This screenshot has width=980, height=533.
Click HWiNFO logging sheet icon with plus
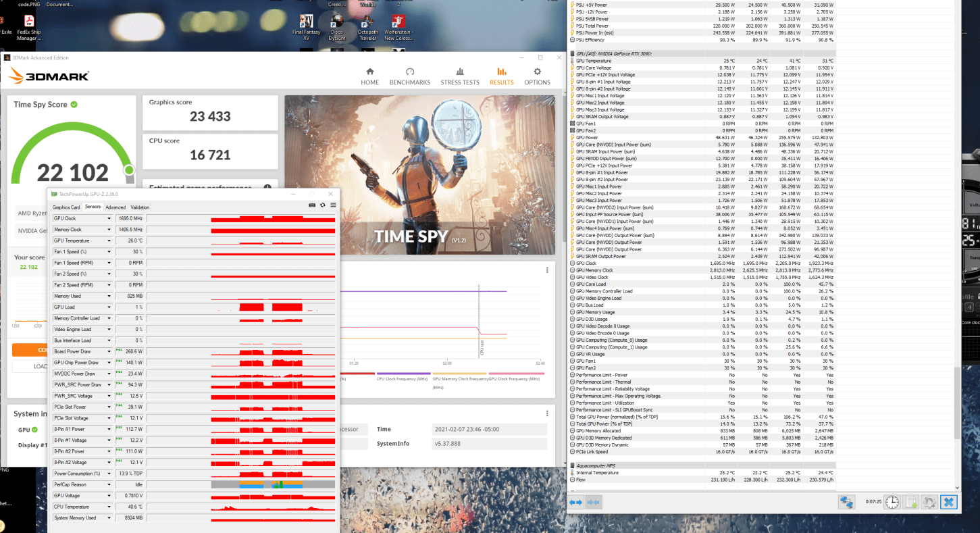(x=910, y=502)
